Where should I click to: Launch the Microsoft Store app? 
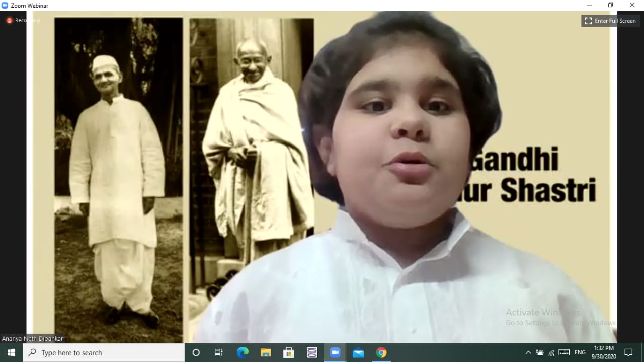pyautogui.click(x=288, y=352)
